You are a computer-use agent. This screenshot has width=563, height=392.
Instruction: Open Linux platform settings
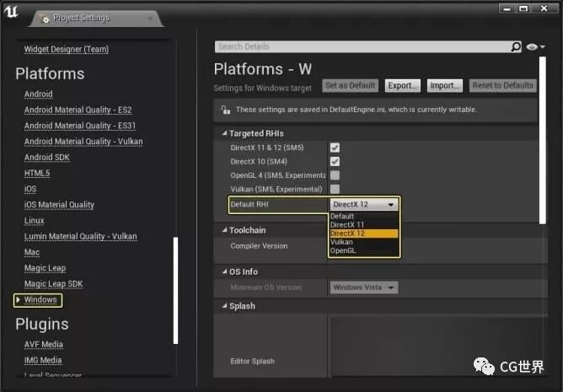(34, 221)
